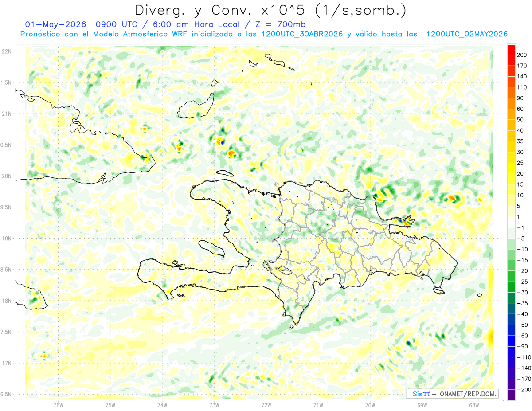
Task: Select the white swatch at value 1
Action: [x=511, y=222]
